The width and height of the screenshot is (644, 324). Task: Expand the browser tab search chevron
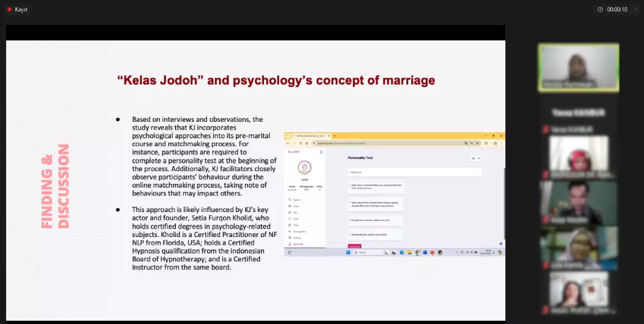287,136
